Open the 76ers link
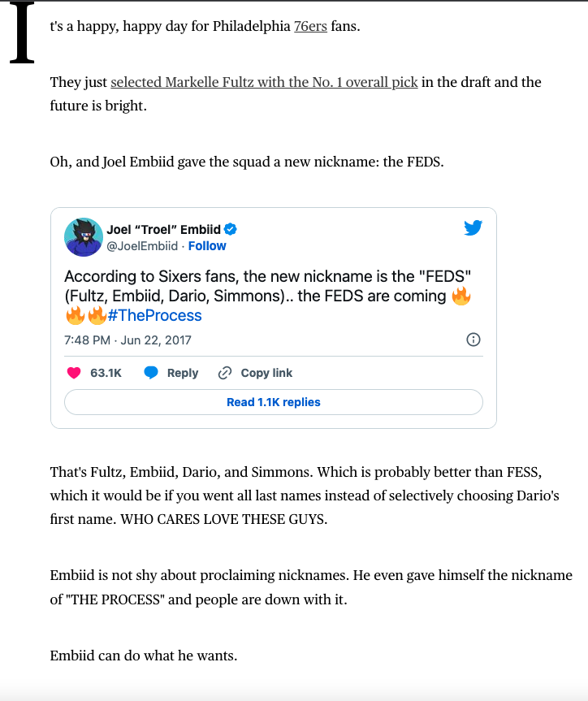588x701 pixels. [310, 26]
